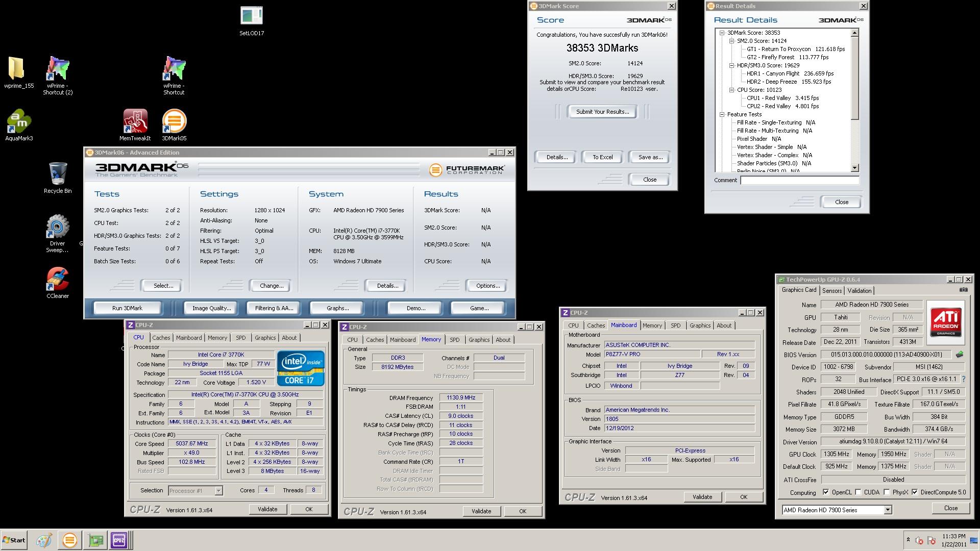Switch to 3DMark06 via orange taskbar icon

[x=70, y=540]
